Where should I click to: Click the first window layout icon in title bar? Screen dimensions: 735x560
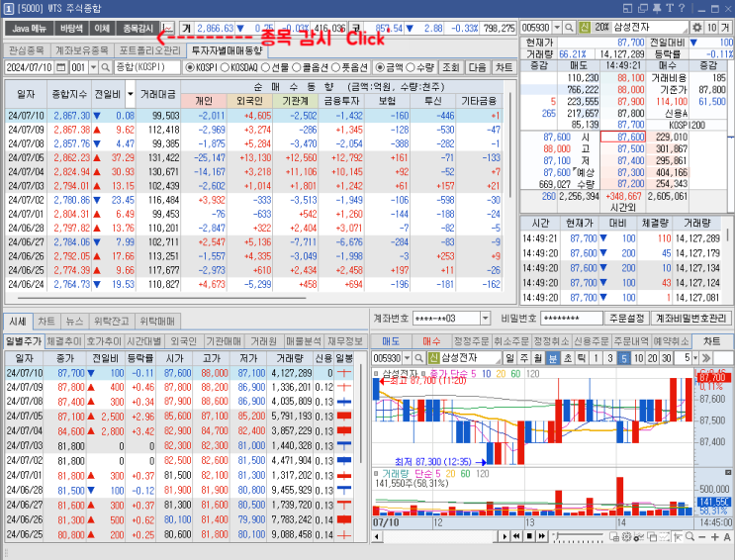click(x=627, y=8)
